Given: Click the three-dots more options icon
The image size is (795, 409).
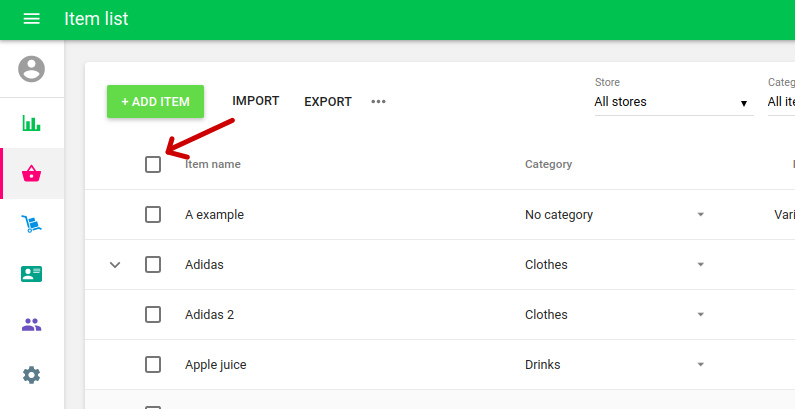Looking at the screenshot, I should pos(378,101).
